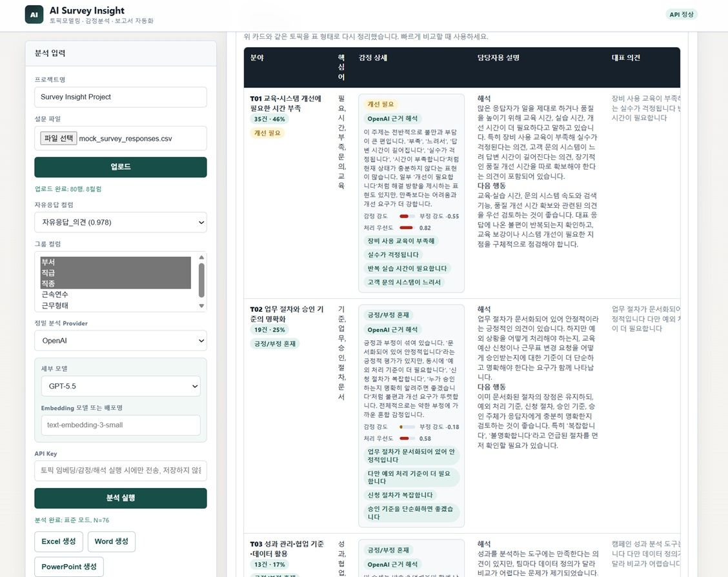The width and height of the screenshot is (728, 577).
Task: Click the API Key input field
Action: tap(120, 471)
